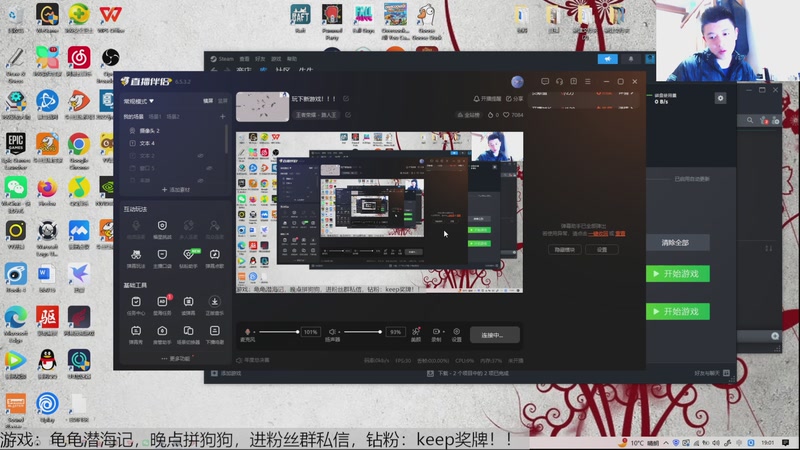
Task: Open the Recycle Bin desktop icon
Action: 16,19
